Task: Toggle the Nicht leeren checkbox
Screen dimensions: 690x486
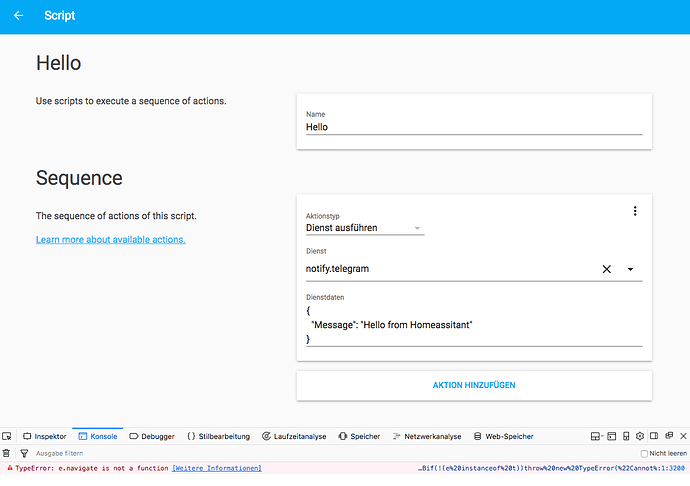Action: (x=645, y=454)
